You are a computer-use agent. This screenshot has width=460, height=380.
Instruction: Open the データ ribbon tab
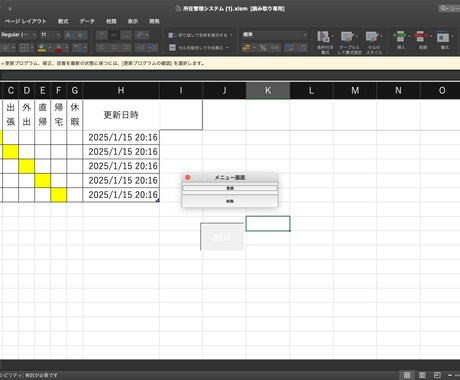click(87, 21)
